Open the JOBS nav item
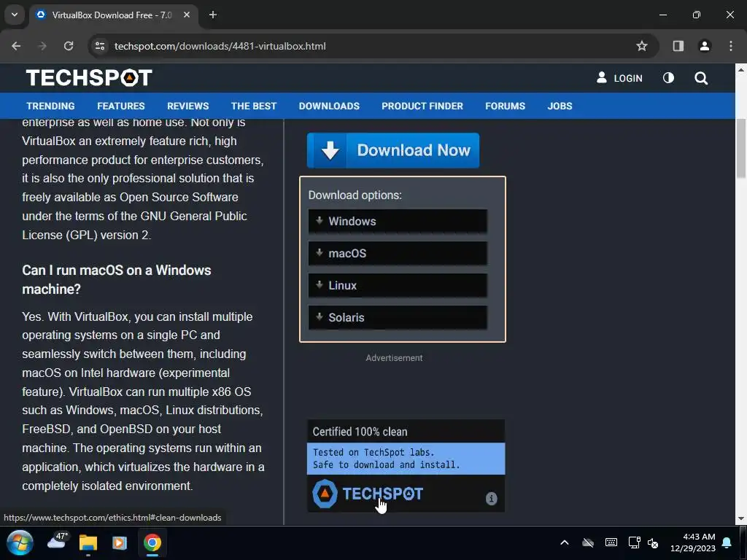 (x=560, y=106)
